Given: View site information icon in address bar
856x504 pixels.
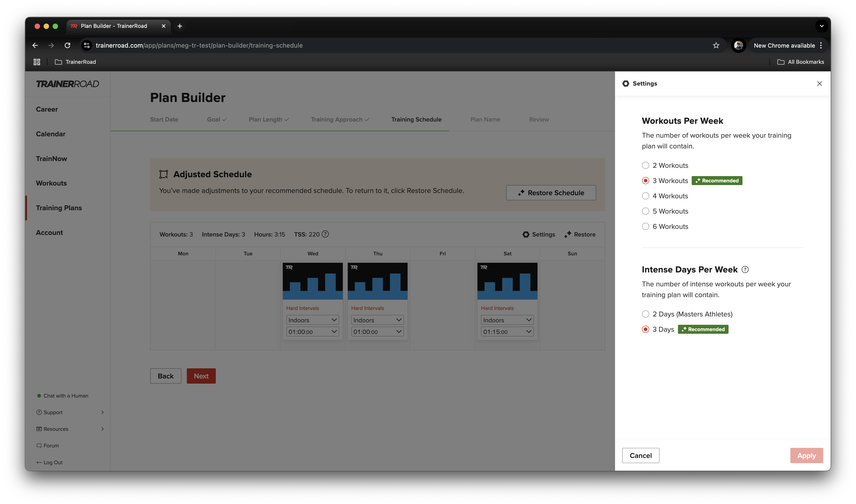Looking at the screenshot, I should [87, 45].
